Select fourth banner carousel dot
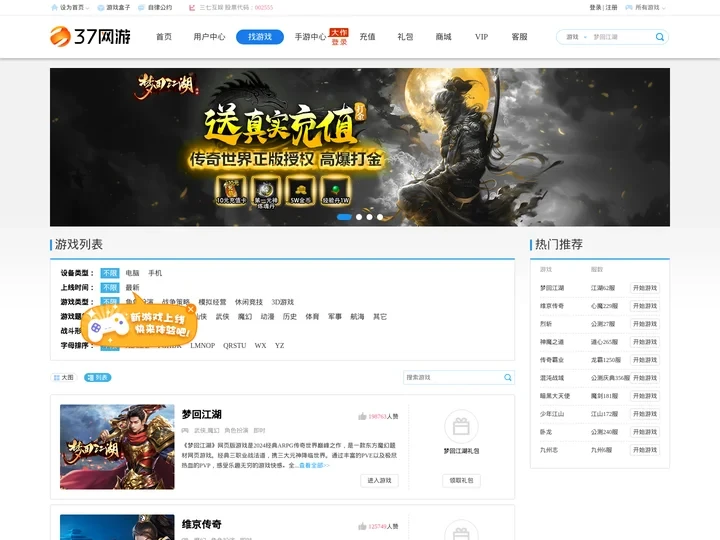720x540 pixels. point(380,217)
